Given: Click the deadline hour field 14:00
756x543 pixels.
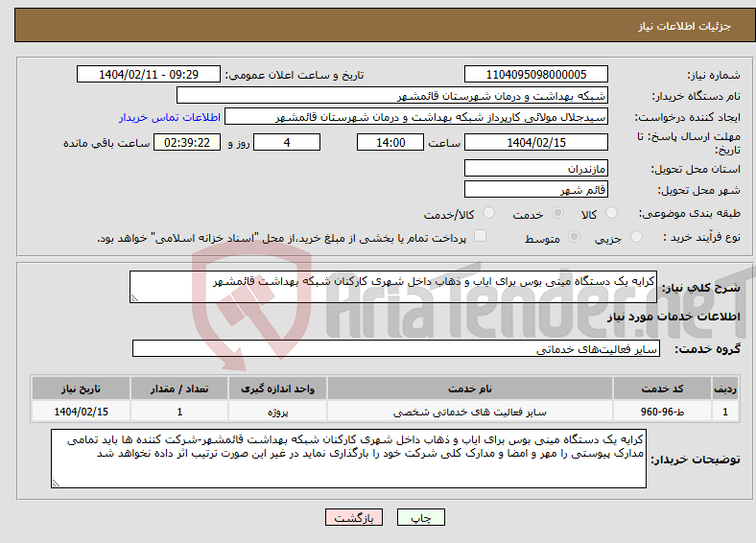Looking at the screenshot, I should tap(390, 142).
